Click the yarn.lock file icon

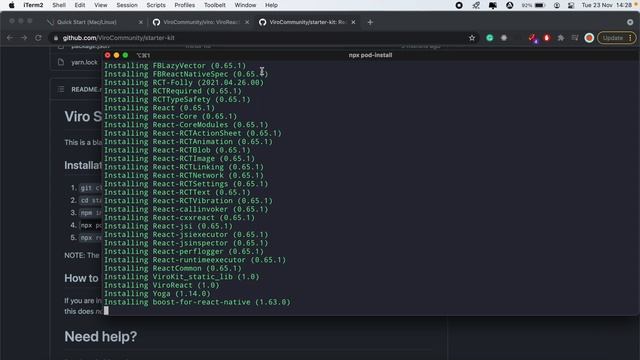click(x=61, y=62)
